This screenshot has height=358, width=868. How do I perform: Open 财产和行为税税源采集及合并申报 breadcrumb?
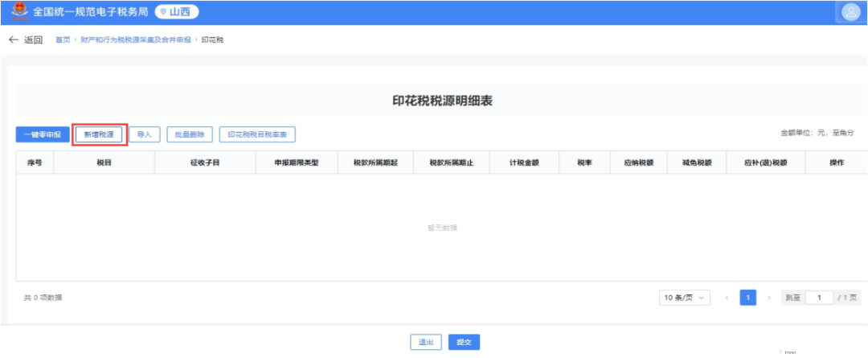tap(136, 40)
